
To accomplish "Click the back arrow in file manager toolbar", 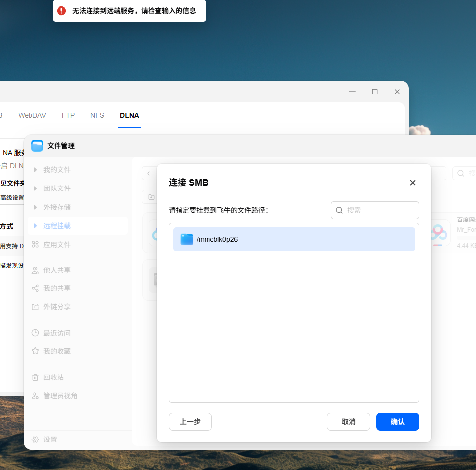I will click(x=149, y=173).
